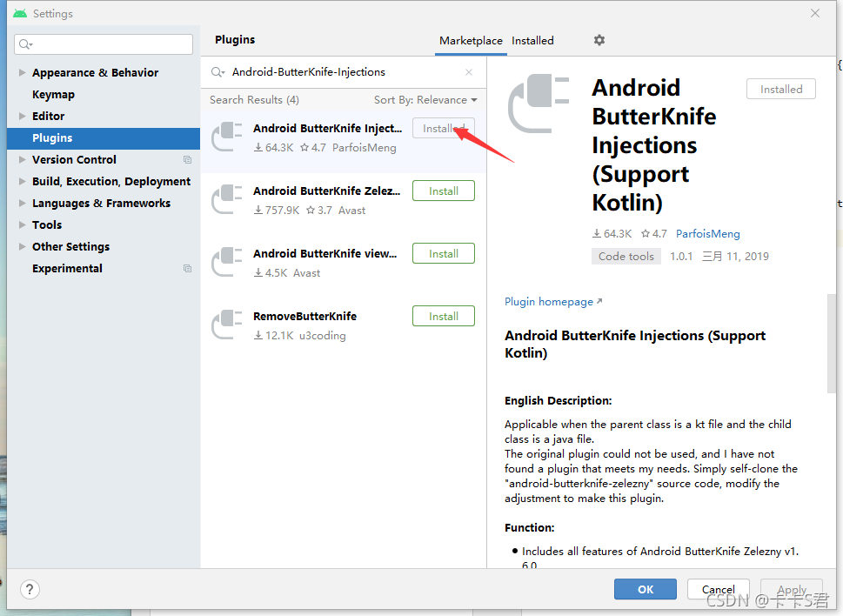
Task: Click the Cancel button
Action: [719, 589]
